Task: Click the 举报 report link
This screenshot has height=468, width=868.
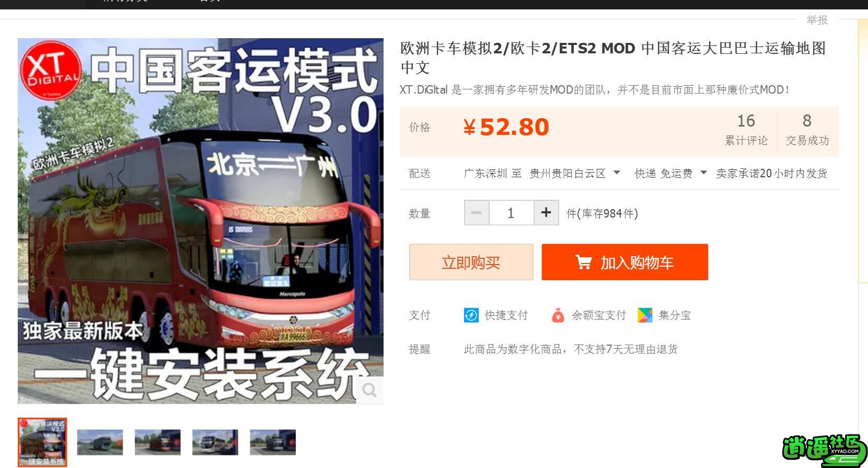Action: coord(817,20)
